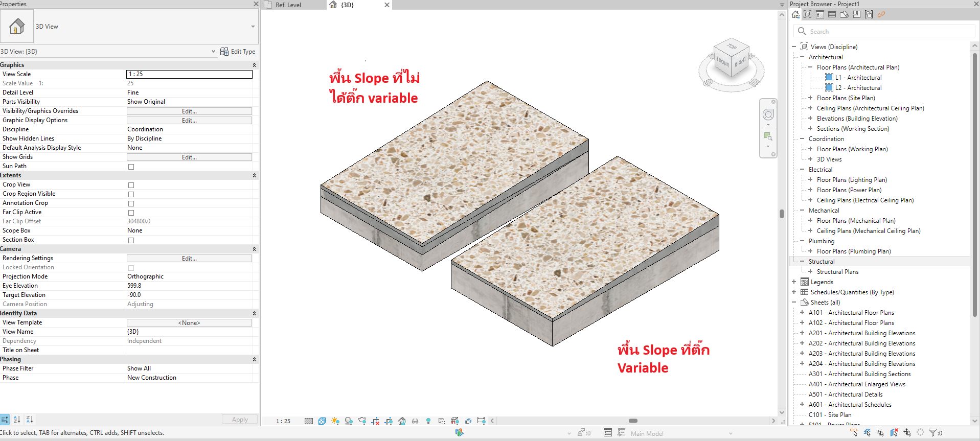Enable the Section Box checkbox
Viewport: 980px width, 441px height.
pos(131,240)
